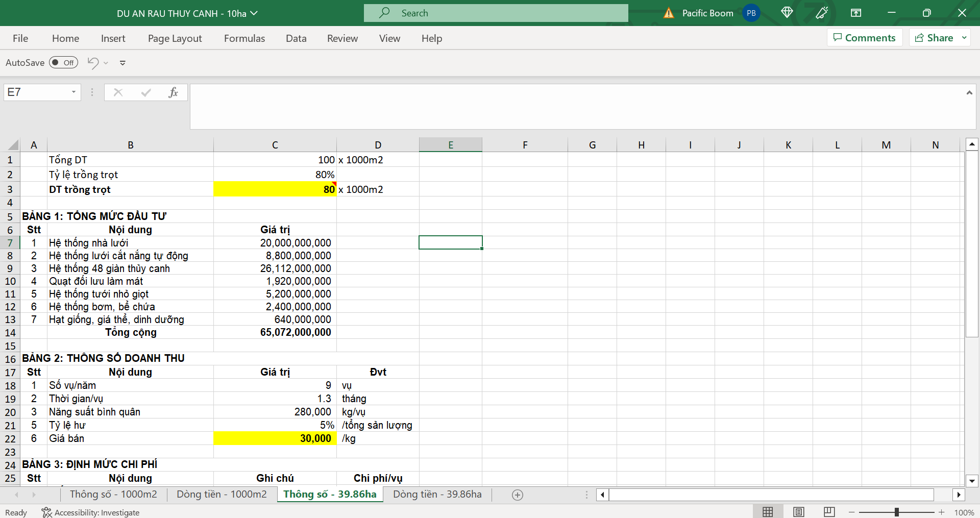Toggle the AutoSave switch
Viewport: 980px width, 518px height.
click(x=63, y=63)
